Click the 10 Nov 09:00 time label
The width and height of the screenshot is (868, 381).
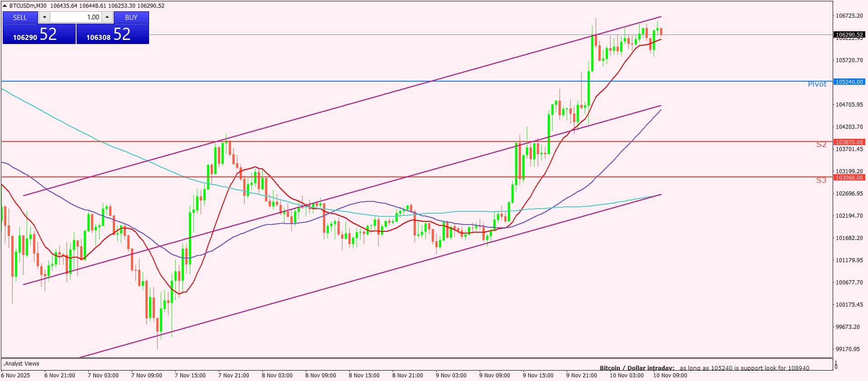pyautogui.click(x=670, y=376)
